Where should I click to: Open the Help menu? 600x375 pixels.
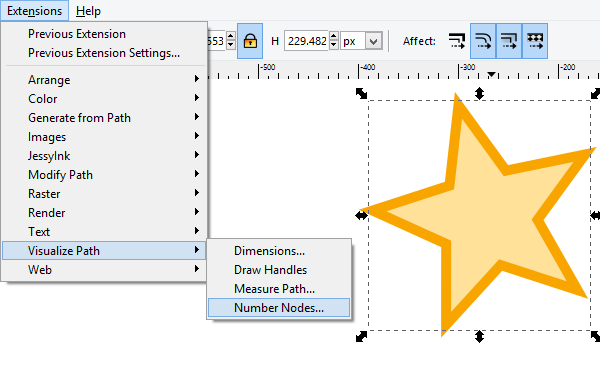click(88, 11)
